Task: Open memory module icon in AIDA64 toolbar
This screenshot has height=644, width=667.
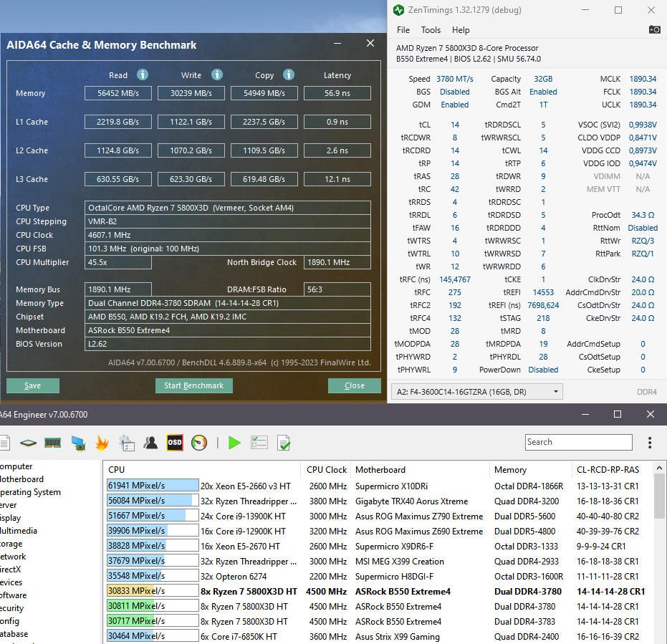Action: point(53,443)
